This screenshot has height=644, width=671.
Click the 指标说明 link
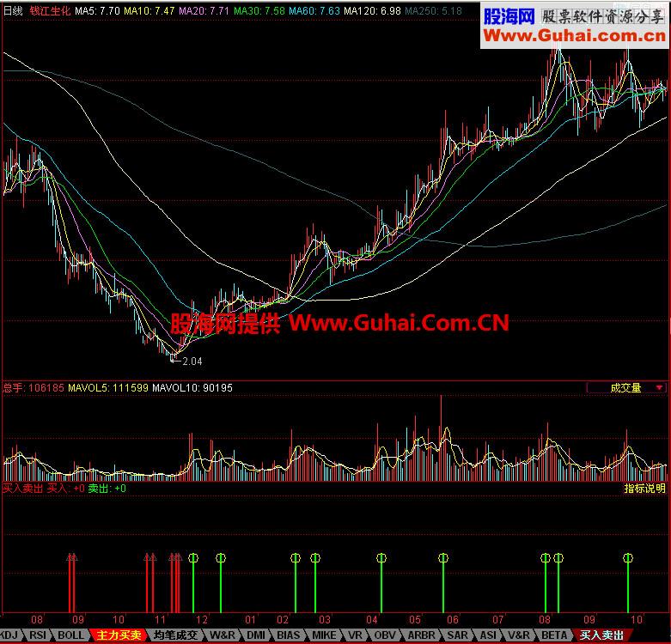[645, 489]
